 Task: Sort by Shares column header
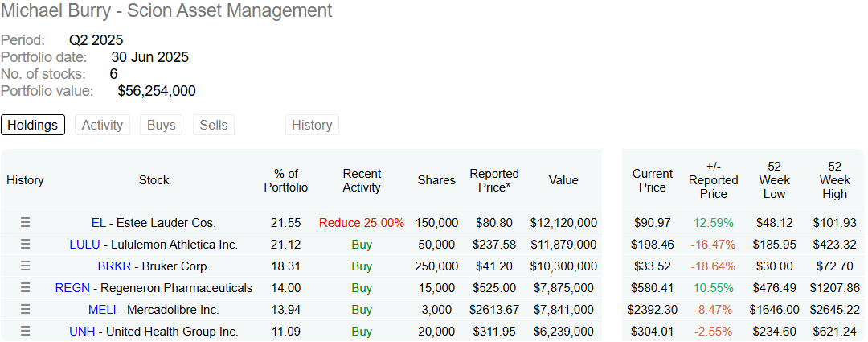(436, 180)
